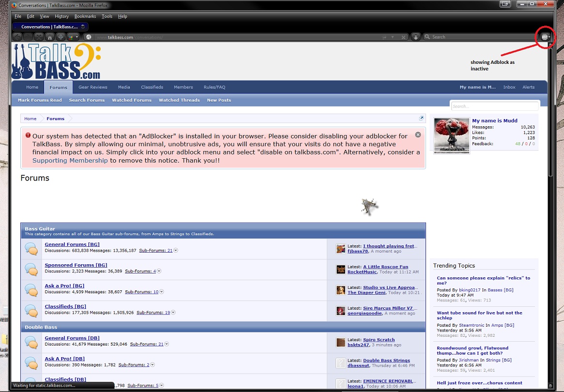Click Home breadcrumb link
The width and height of the screenshot is (564, 392).
[30, 119]
